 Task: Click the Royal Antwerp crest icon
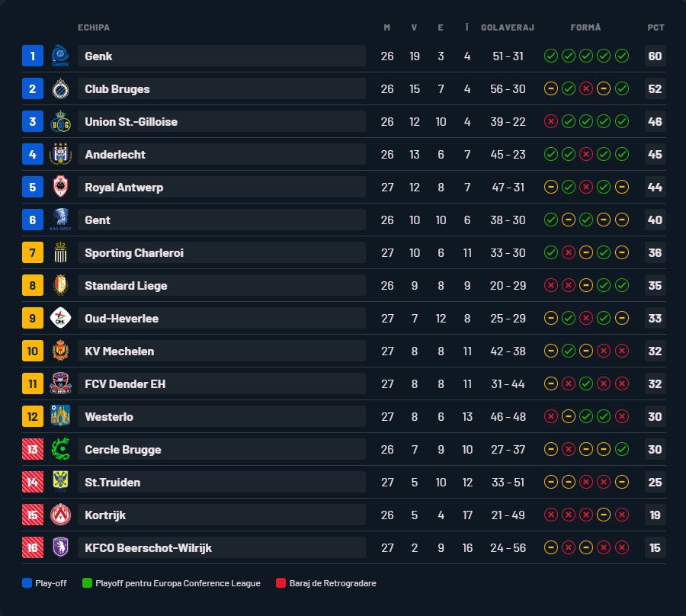[x=60, y=188]
